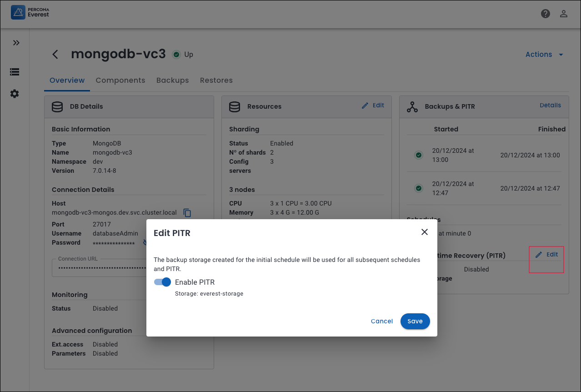Screen dimensions: 581x392
Task: Open the Restores tab
Action: tap(216, 80)
